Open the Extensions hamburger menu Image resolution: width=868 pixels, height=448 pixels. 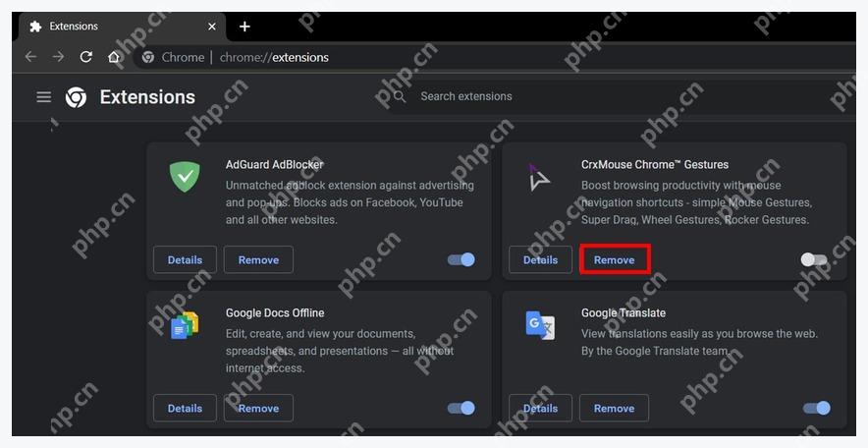44,97
